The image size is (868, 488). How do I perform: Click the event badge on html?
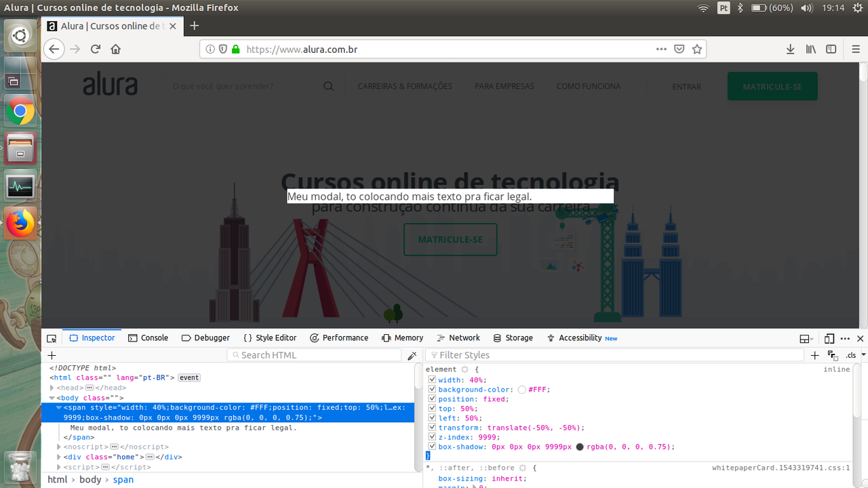[189, 378]
